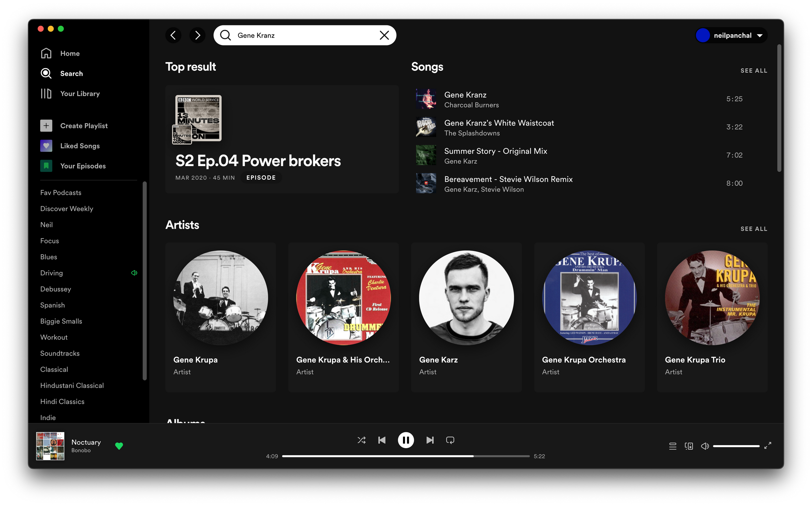Open the Connect to a device menu
Screen dimensions: 812x506
click(689, 446)
